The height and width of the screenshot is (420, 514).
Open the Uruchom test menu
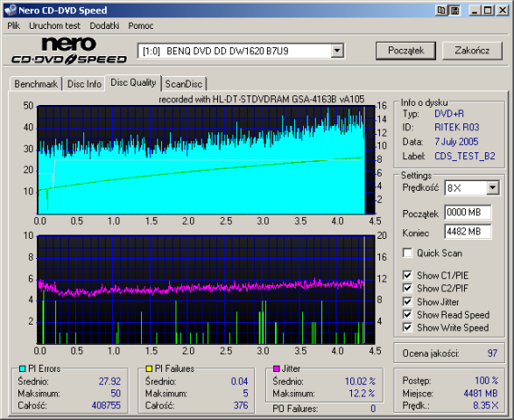(x=54, y=25)
